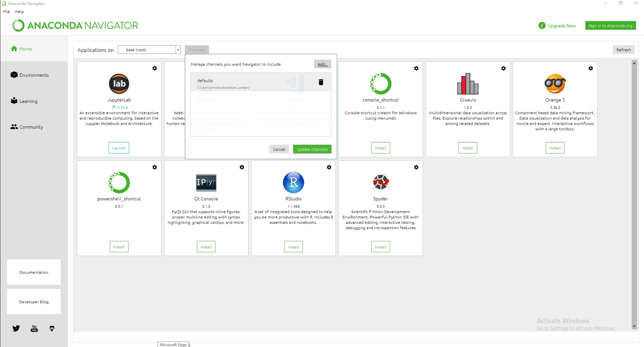The height and width of the screenshot is (347, 644).
Task: Click the Orange 3 application logo
Action: click(x=555, y=84)
